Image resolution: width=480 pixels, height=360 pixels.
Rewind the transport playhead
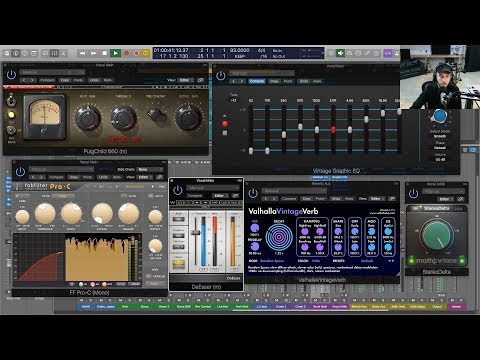[83, 53]
